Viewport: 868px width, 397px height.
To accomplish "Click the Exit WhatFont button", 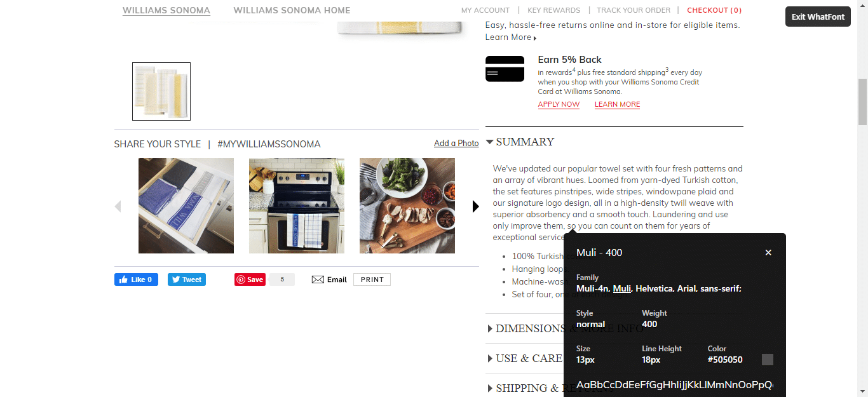I will pos(818,17).
